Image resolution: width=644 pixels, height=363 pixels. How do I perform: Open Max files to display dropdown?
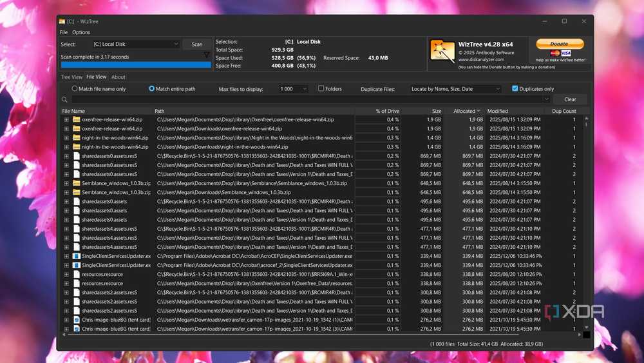coord(293,89)
